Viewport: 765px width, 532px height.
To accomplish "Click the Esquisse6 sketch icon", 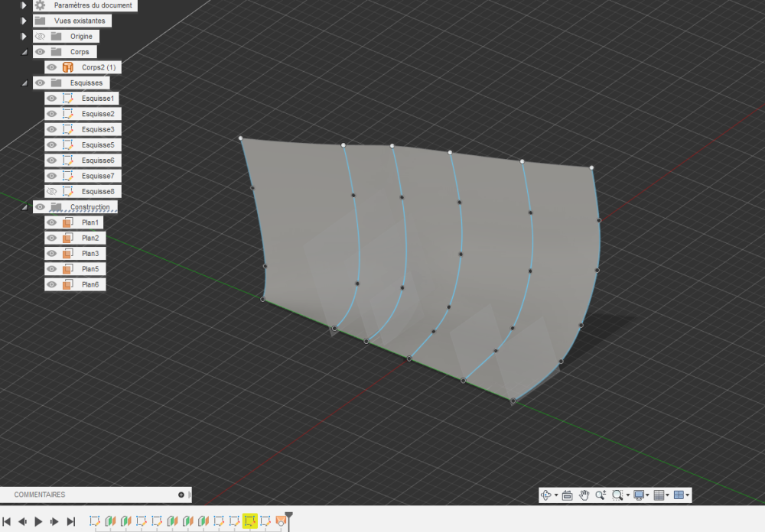I will pos(68,161).
